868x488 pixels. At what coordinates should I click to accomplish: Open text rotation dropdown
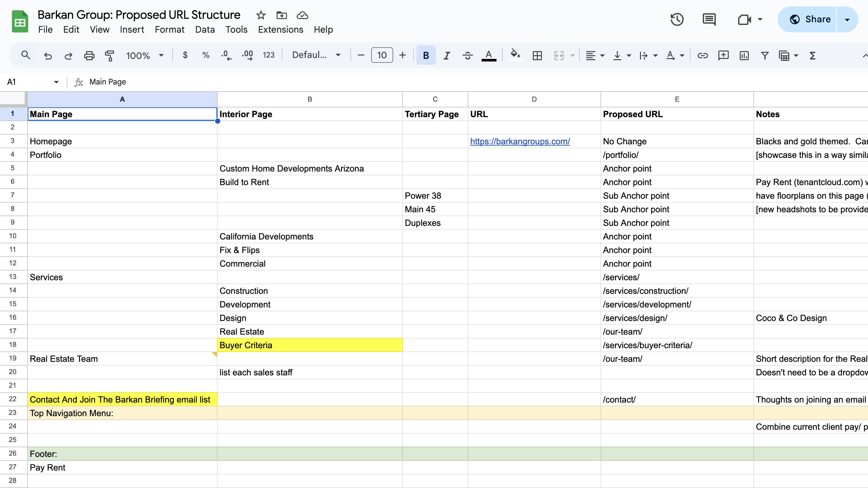click(x=675, y=55)
